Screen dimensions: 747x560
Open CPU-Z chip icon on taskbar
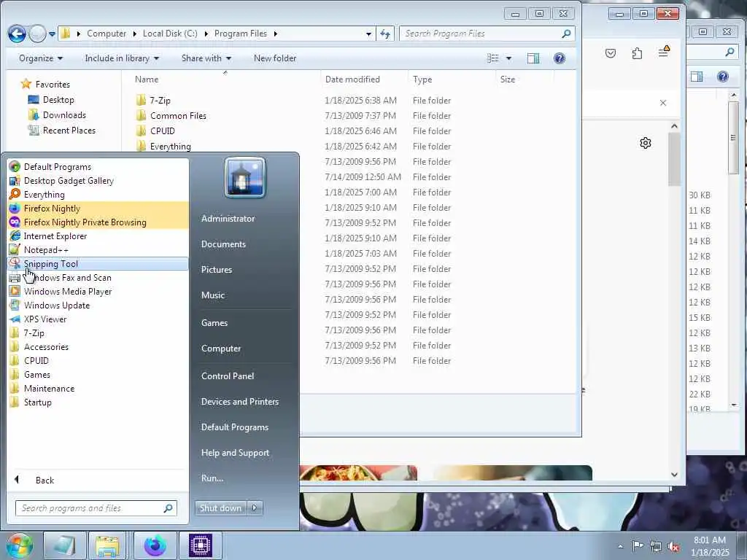pos(201,545)
